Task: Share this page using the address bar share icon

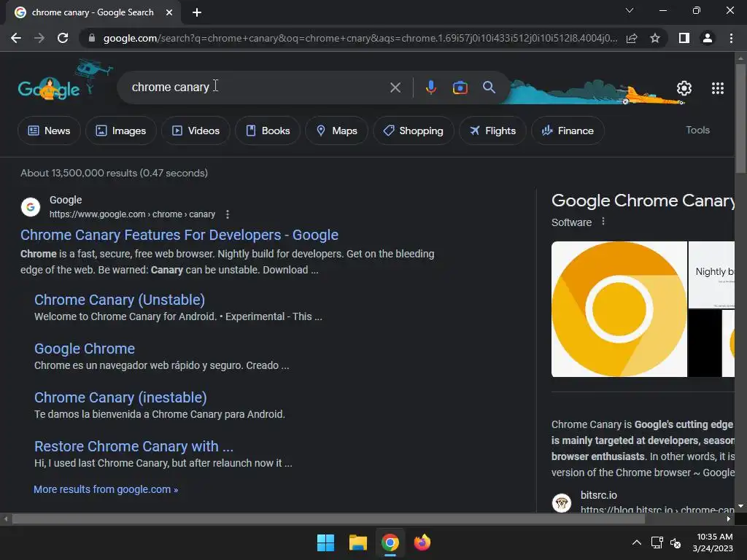Action: click(x=632, y=38)
